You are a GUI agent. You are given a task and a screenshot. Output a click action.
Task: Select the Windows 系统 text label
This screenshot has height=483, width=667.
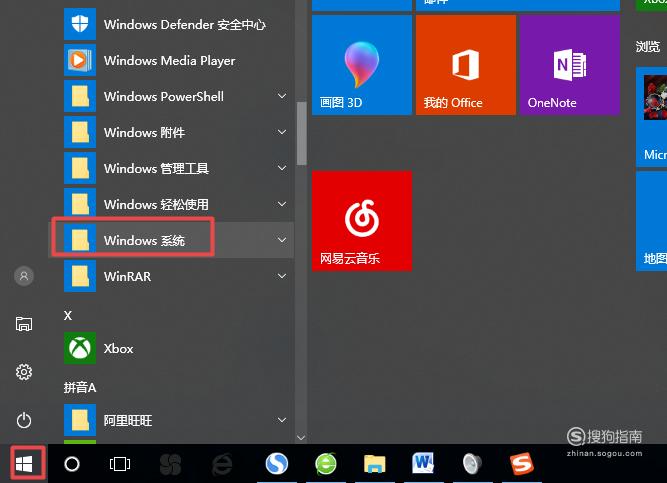point(144,240)
